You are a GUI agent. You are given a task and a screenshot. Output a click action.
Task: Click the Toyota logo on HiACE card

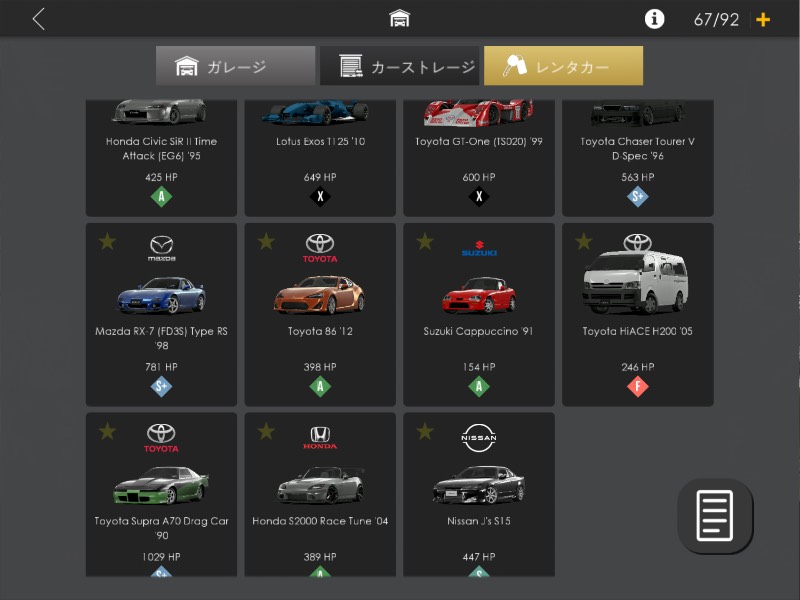click(x=637, y=242)
